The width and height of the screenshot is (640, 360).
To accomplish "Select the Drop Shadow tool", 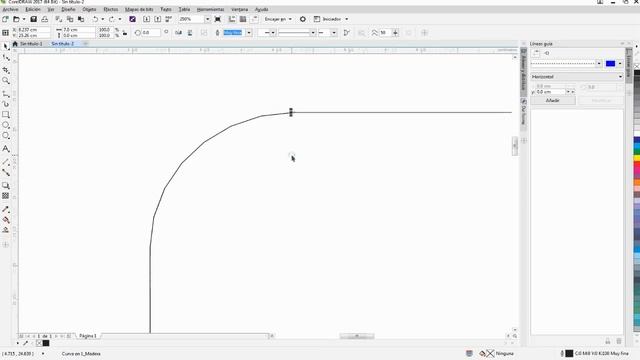I will [6, 186].
